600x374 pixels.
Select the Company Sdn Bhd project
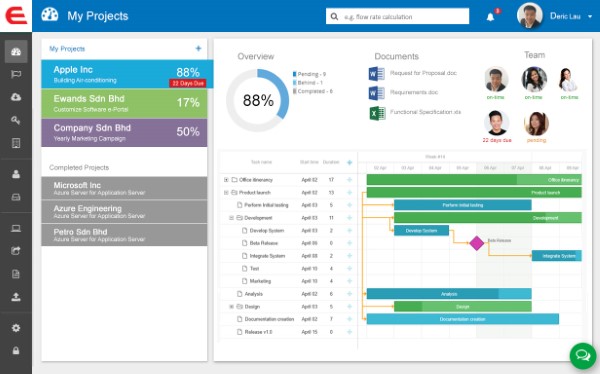(124, 132)
